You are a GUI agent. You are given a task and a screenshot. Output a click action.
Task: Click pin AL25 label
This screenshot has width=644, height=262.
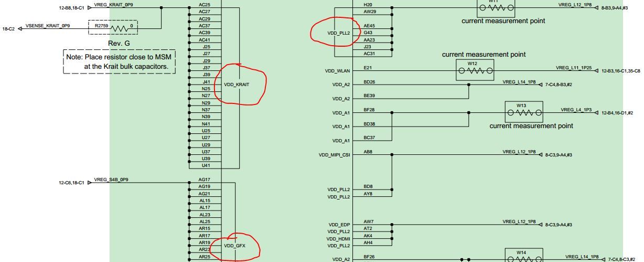(x=205, y=222)
